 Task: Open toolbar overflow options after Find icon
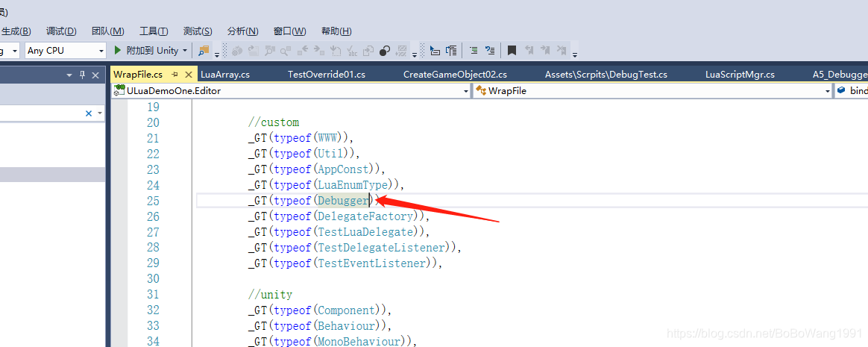(216, 54)
